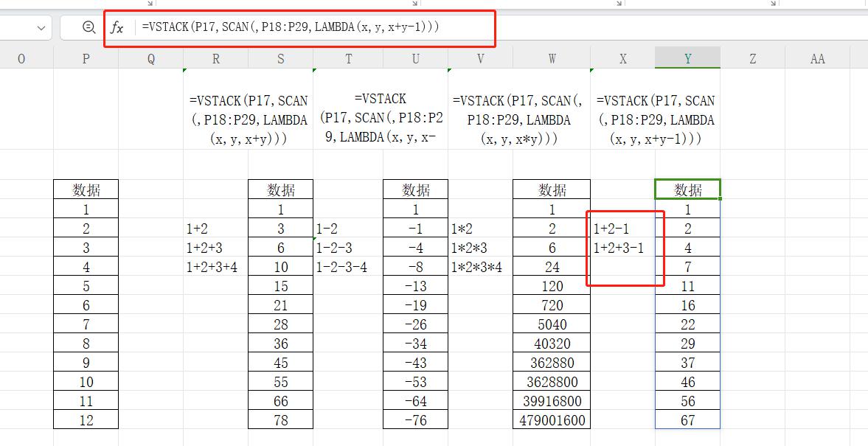
Task: Click the cell containing 12 in column P
Action: tap(86, 420)
